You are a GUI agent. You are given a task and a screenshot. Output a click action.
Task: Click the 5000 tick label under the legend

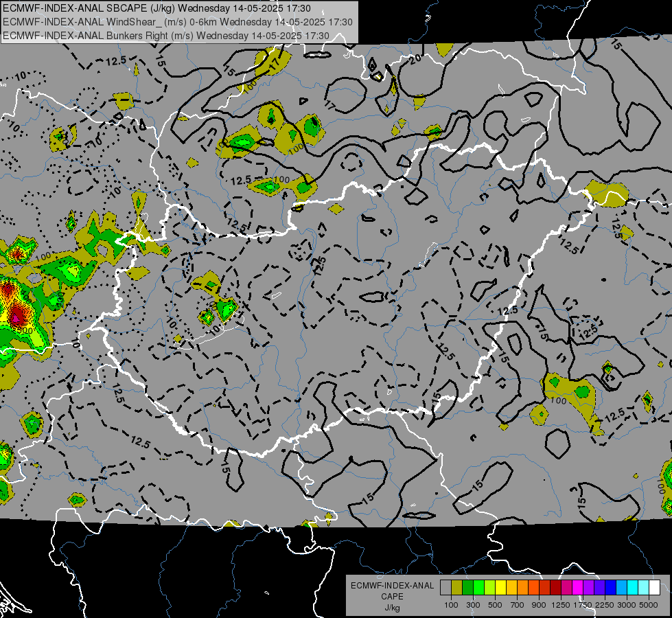coord(649,605)
